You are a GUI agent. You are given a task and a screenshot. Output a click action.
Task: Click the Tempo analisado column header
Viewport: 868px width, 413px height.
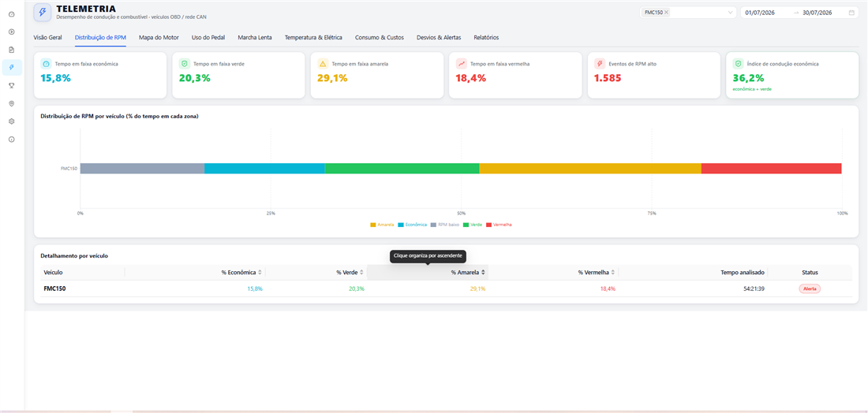tap(743, 273)
